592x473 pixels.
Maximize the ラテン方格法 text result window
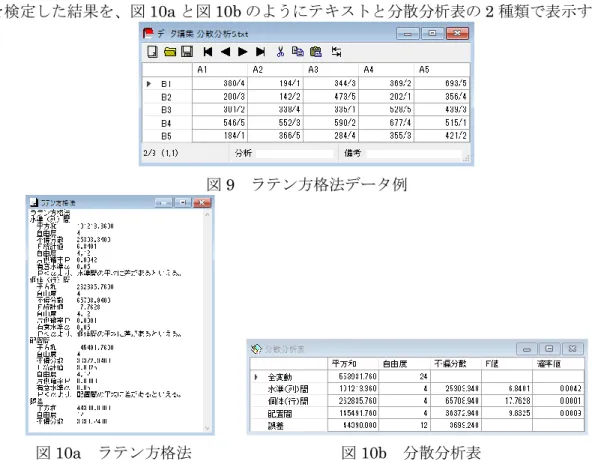183,203
